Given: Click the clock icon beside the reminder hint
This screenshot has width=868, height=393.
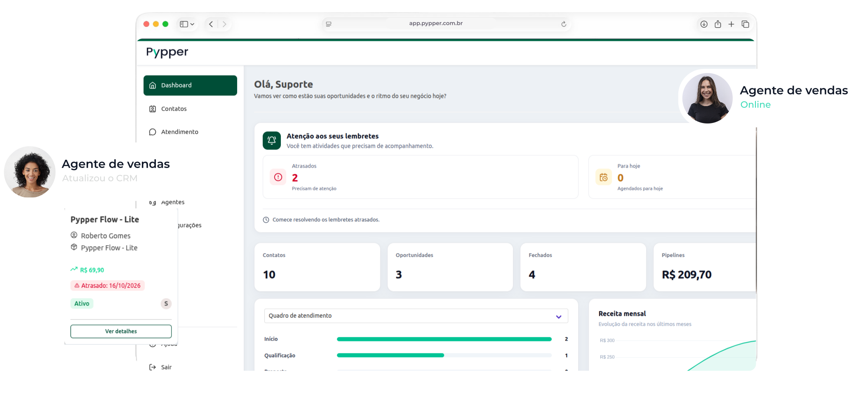Looking at the screenshot, I should point(266,220).
